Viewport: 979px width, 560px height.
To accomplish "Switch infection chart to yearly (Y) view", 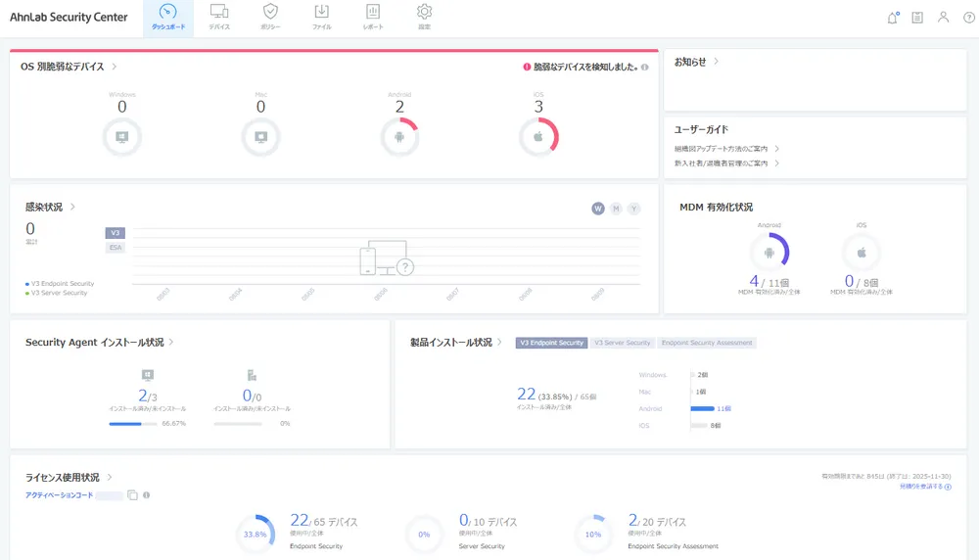I will (633, 209).
